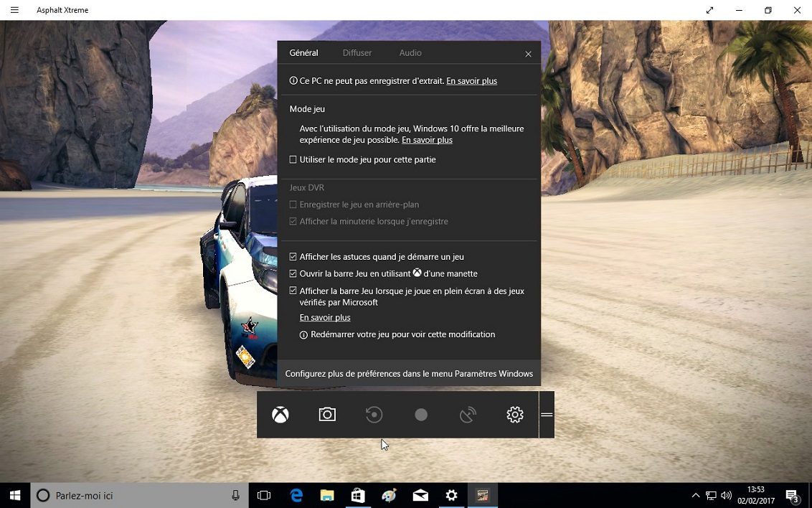Click the record-that replay icon
The width and height of the screenshot is (812, 508).
[374, 415]
